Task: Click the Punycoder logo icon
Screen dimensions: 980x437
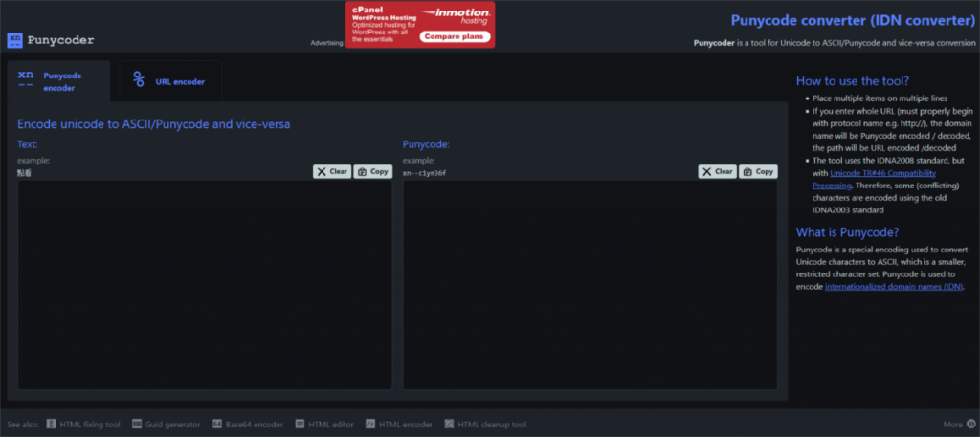Action: click(x=14, y=40)
